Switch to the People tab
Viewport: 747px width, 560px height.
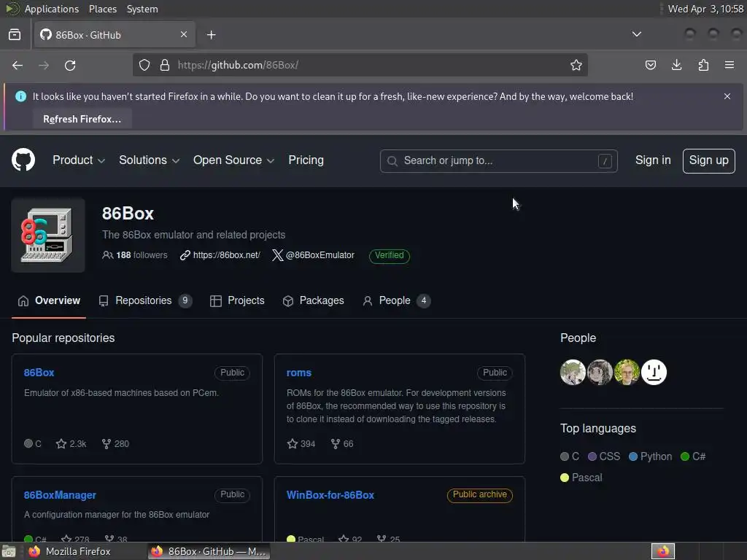[x=396, y=301]
